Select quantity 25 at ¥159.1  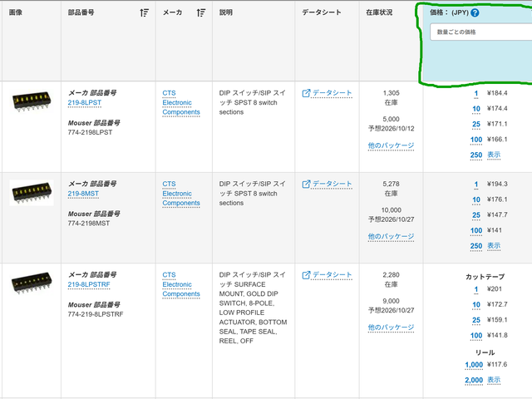tap(476, 320)
